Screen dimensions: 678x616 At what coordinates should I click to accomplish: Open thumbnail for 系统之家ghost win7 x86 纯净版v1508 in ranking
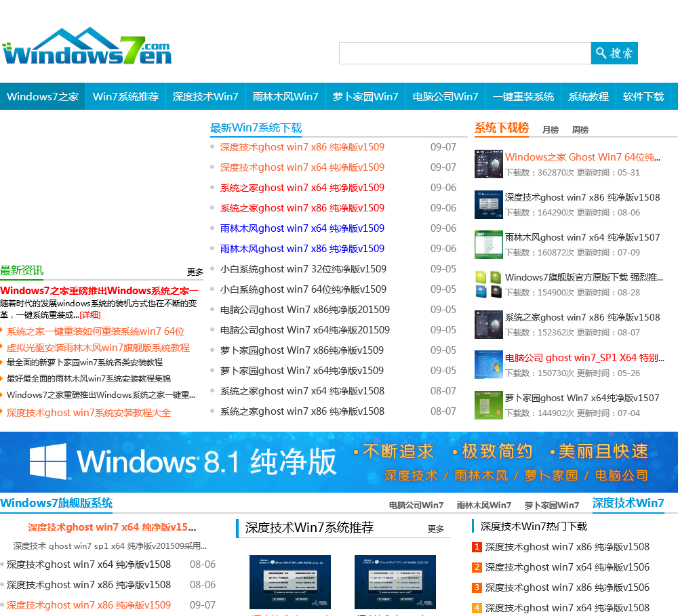tap(489, 324)
